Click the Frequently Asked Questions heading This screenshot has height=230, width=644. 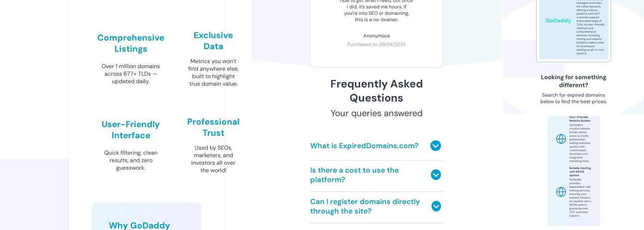pyautogui.click(x=376, y=91)
